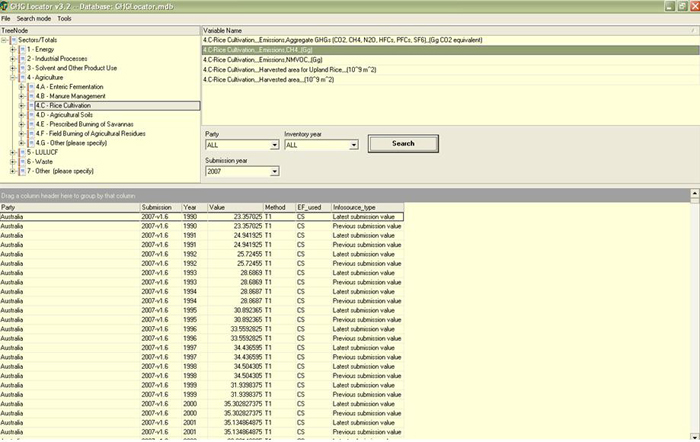Open the Party dropdown
The height and width of the screenshot is (442, 700).
tap(273, 145)
